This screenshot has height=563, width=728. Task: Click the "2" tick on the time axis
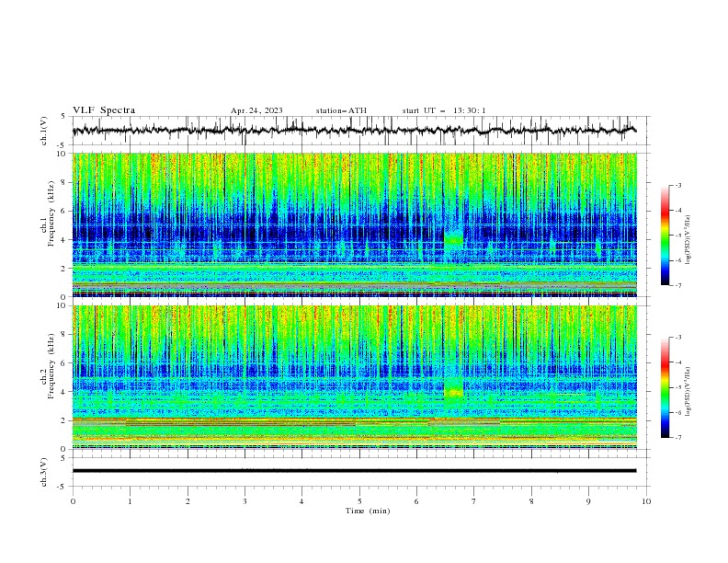188,501
